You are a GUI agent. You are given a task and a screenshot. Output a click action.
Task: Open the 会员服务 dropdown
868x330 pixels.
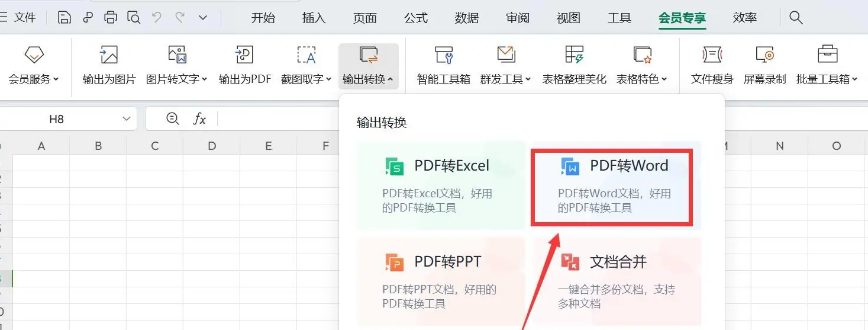coord(34,65)
